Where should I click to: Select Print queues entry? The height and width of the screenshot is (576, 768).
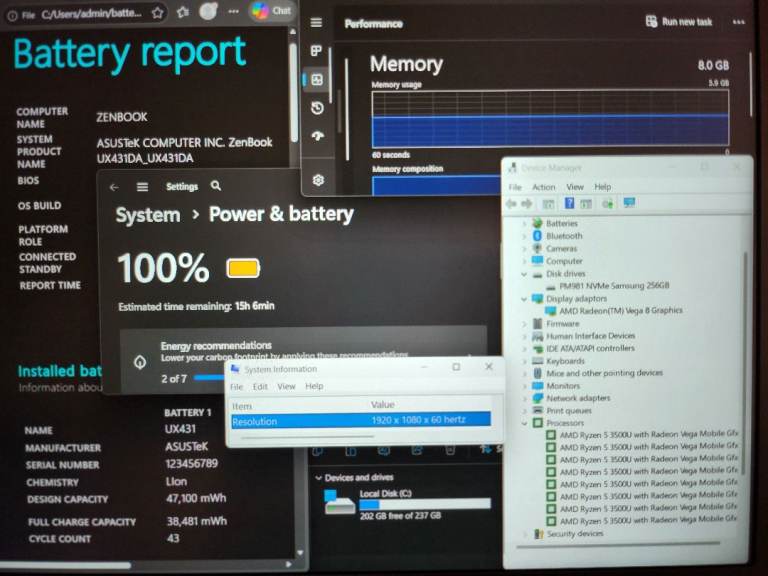[569, 411]
